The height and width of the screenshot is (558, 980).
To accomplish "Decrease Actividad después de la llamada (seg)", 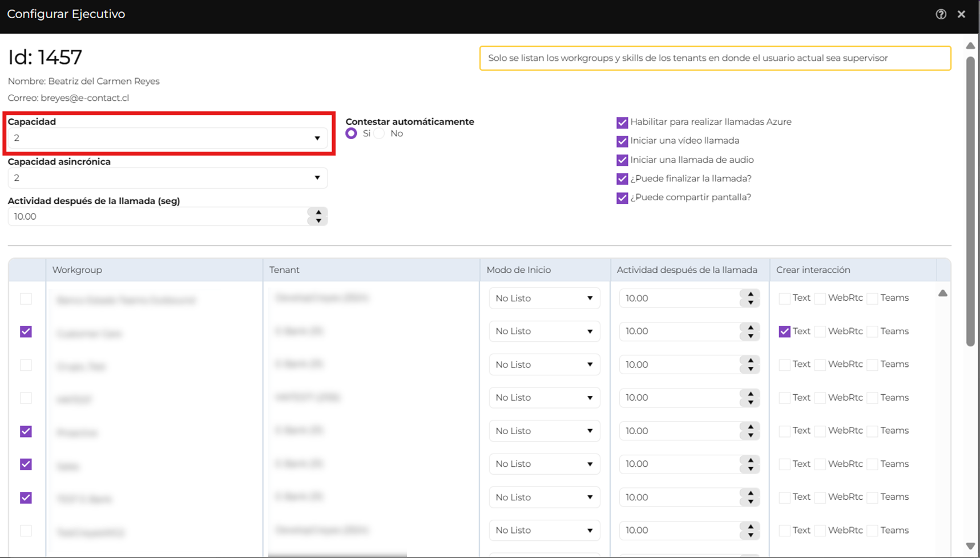I will [x=318, y=221].
